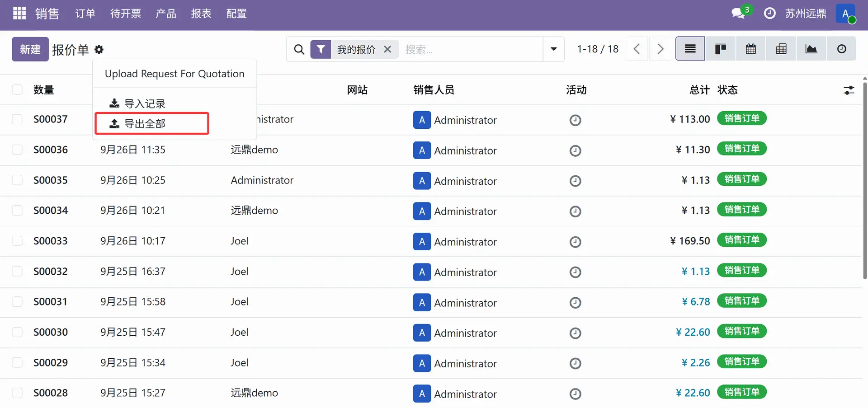
Task: Tick the select-all header checkbox
Action: pyautogui.click(x=17, y=89)
